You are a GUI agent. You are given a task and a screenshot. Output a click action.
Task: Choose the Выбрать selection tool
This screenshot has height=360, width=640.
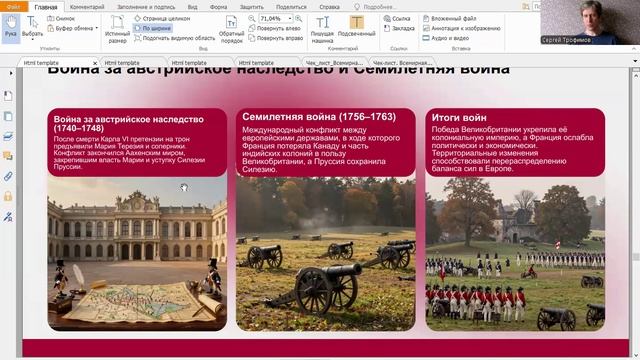point(32,26)
